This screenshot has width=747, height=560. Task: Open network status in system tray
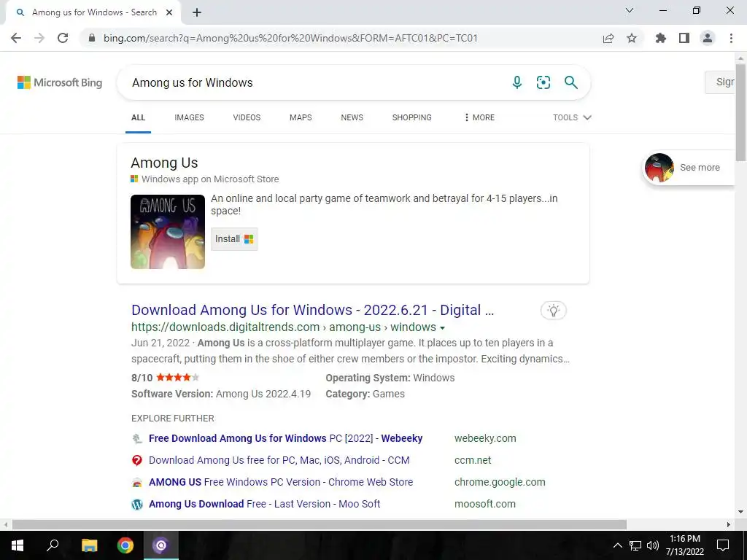[x=635, y=545]
